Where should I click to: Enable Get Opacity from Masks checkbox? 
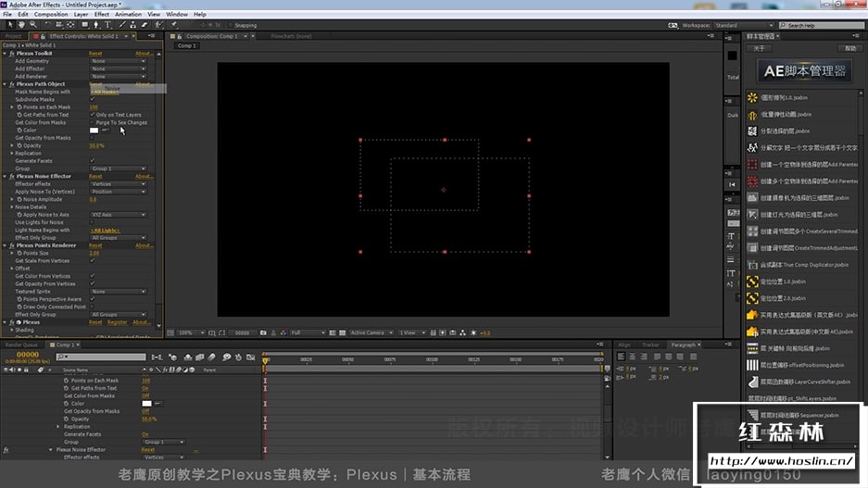pyautogui.click(x=93, y=138)
